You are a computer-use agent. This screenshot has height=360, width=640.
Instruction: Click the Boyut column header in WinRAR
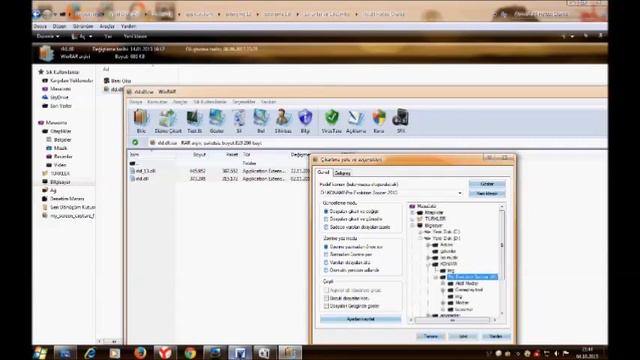coord(199,155)
